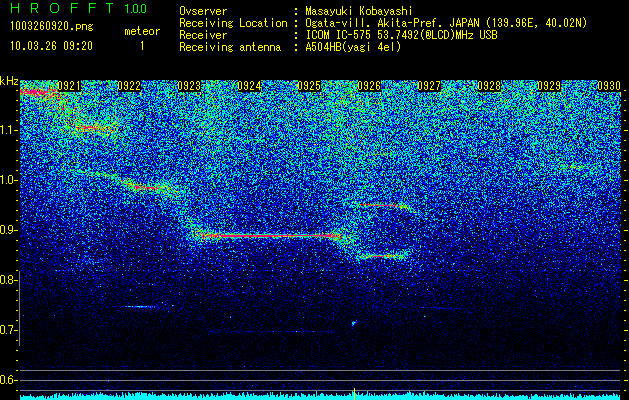The height and width of the screenshot is (400, 629).
Task: Click the 0925 time marker
Action: 309,86
